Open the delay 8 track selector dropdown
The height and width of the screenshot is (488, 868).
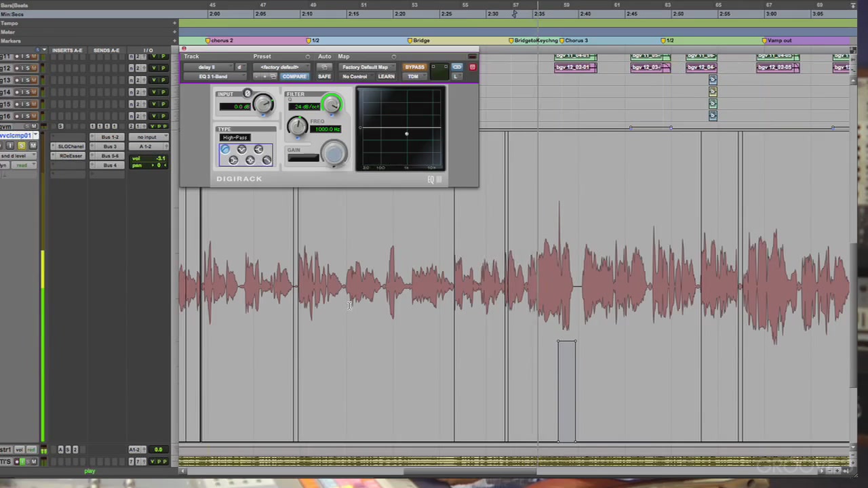click(208, 67)
